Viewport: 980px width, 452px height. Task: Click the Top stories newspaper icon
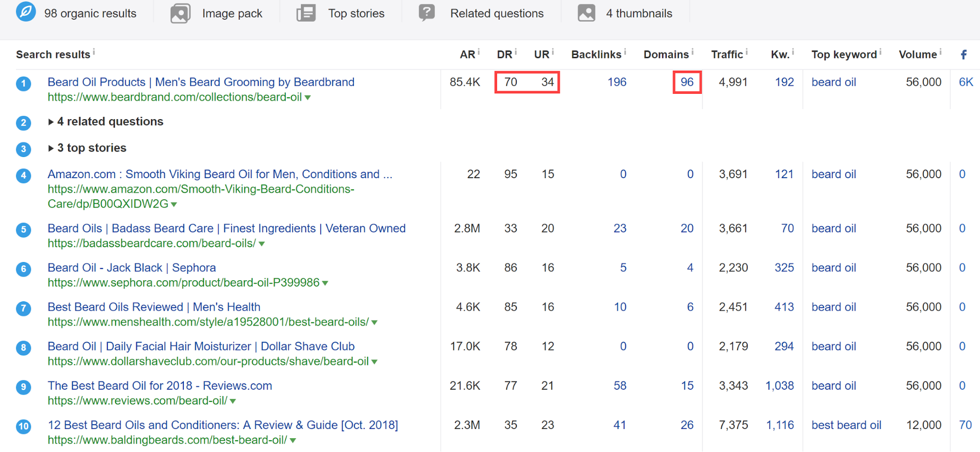point(306,13)
